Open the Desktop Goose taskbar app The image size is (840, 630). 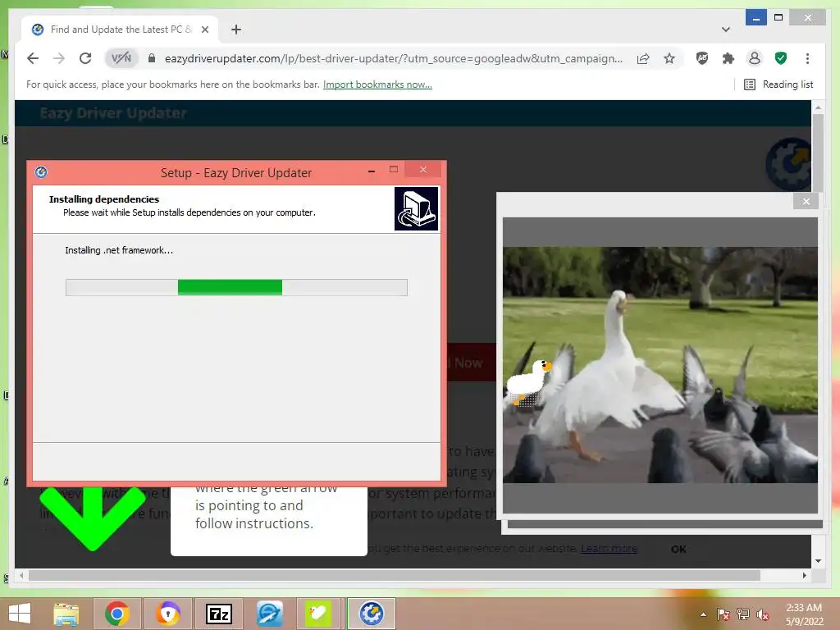319,614
